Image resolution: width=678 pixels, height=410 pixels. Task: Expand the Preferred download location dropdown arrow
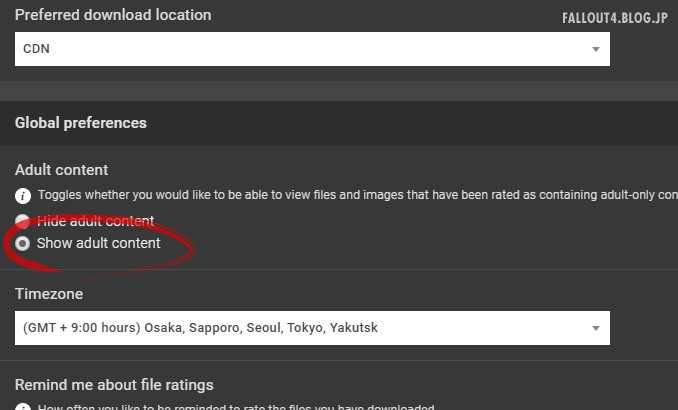click(596, 49)
